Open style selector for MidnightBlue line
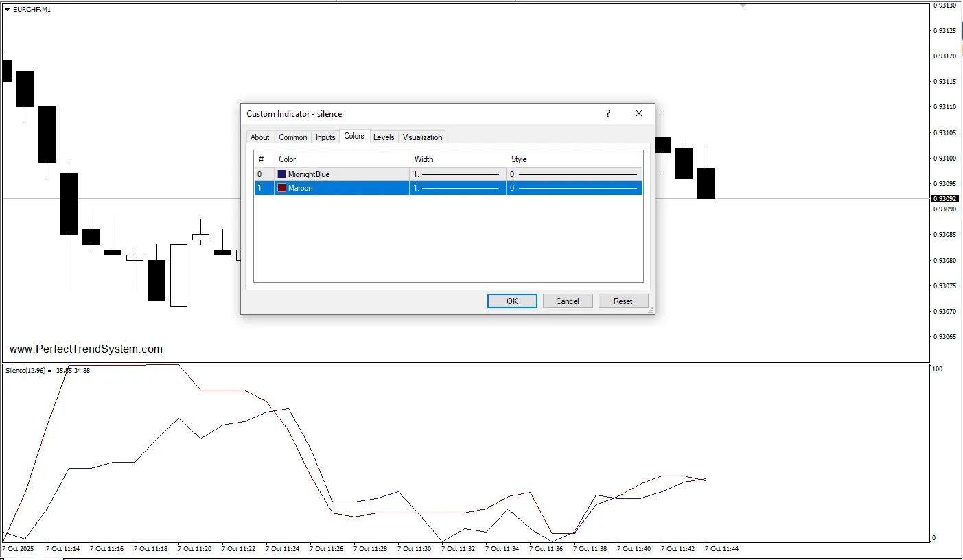The width and height of the screenshot is (963, 560). tap(575, 174)
